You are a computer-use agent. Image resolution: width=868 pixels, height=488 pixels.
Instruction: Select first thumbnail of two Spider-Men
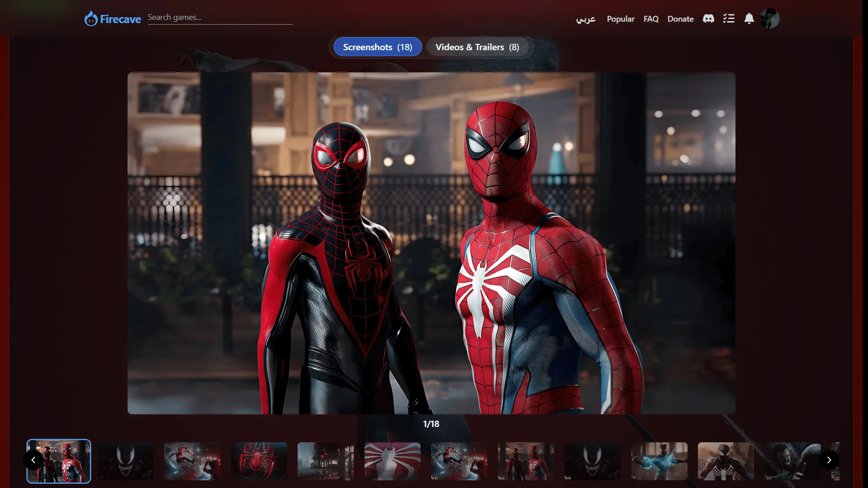59,461
